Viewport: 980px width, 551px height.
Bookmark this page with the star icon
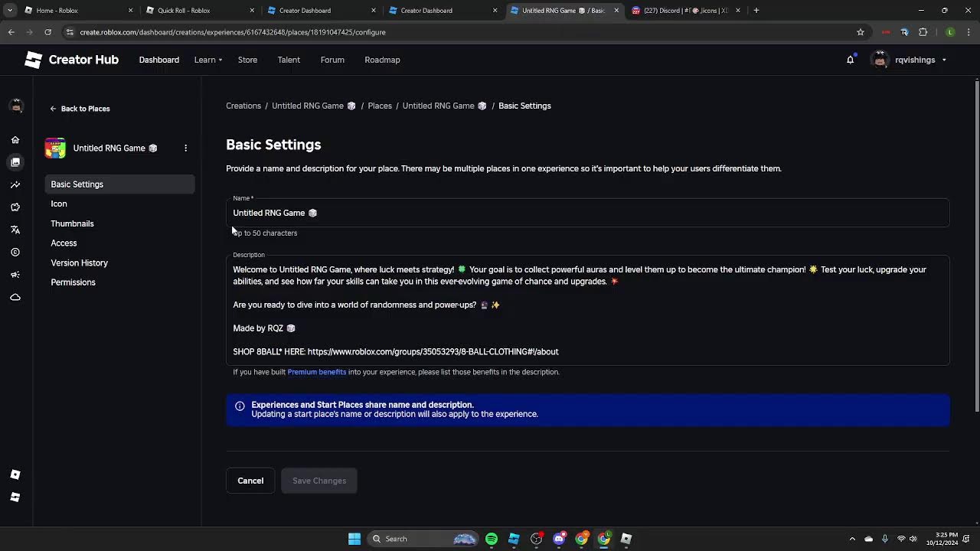861,32
